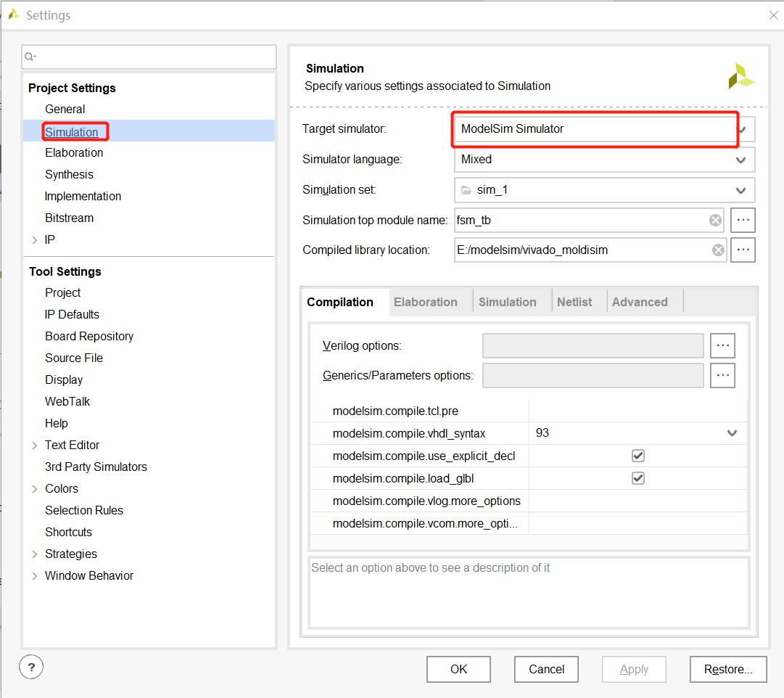Expand the Text Editor tree node

35,445
